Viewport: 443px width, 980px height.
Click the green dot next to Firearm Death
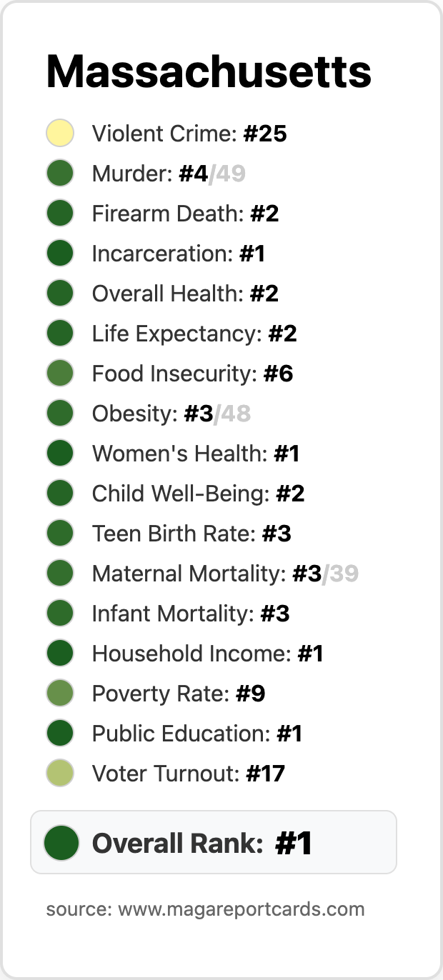pos(61,214)
